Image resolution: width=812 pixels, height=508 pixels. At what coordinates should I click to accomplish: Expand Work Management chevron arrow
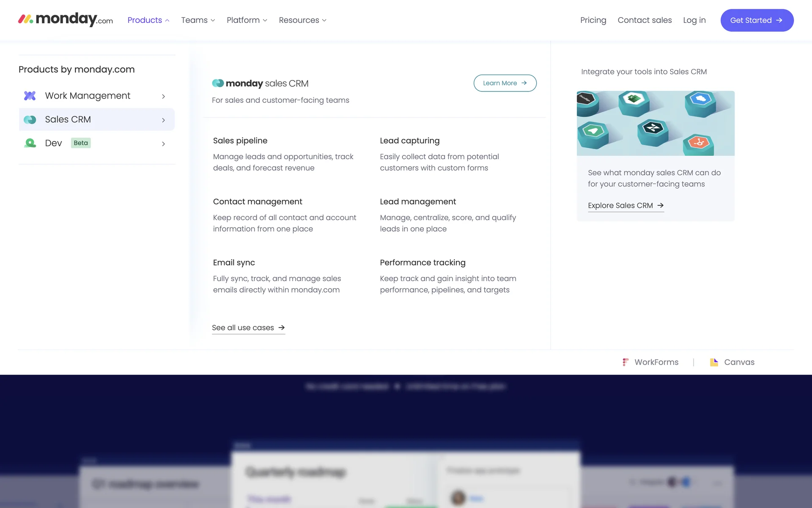163,97
